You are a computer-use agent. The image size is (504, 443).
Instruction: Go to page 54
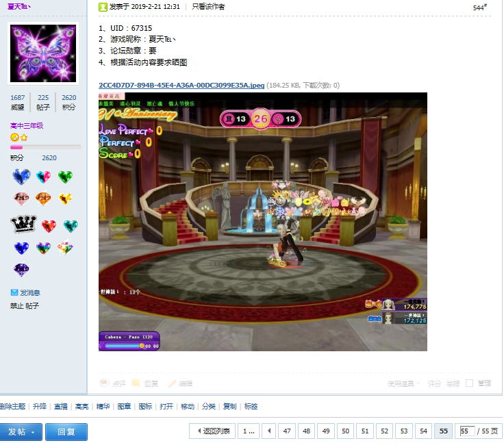click(x=424, y=431)
